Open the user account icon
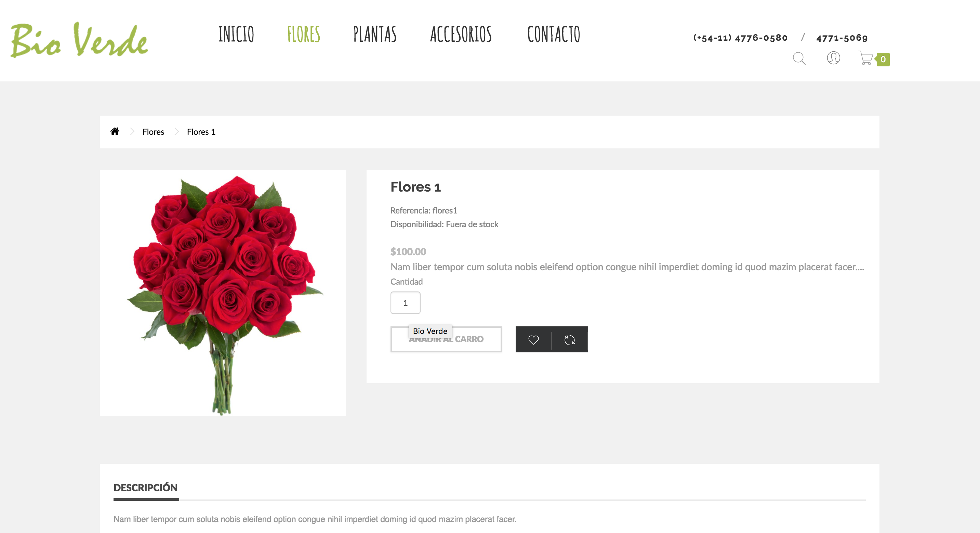Screen dimensions: 980x533 [833, 58]
